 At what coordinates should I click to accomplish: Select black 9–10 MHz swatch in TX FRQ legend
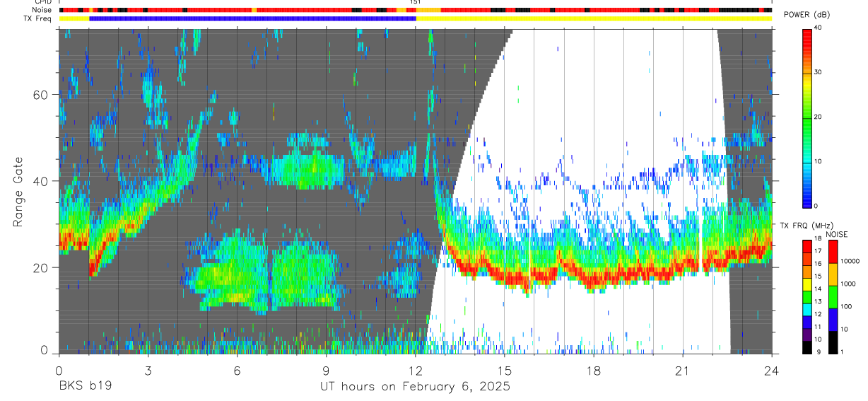click(807, 347)
